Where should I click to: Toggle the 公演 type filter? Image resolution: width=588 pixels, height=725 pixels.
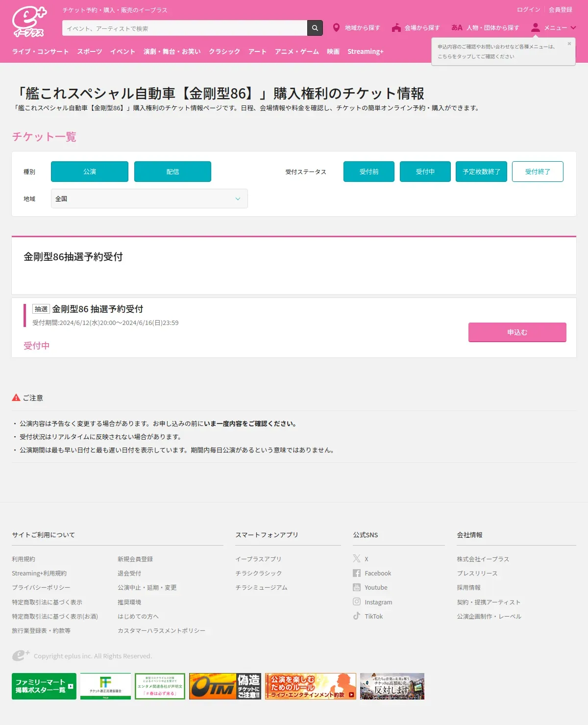(90, 172)
